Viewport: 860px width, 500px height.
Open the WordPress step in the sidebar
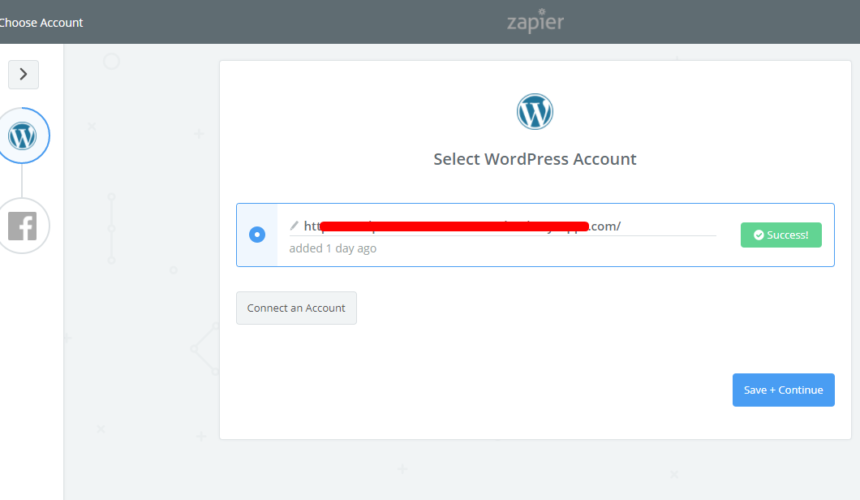tap(22, 135)
